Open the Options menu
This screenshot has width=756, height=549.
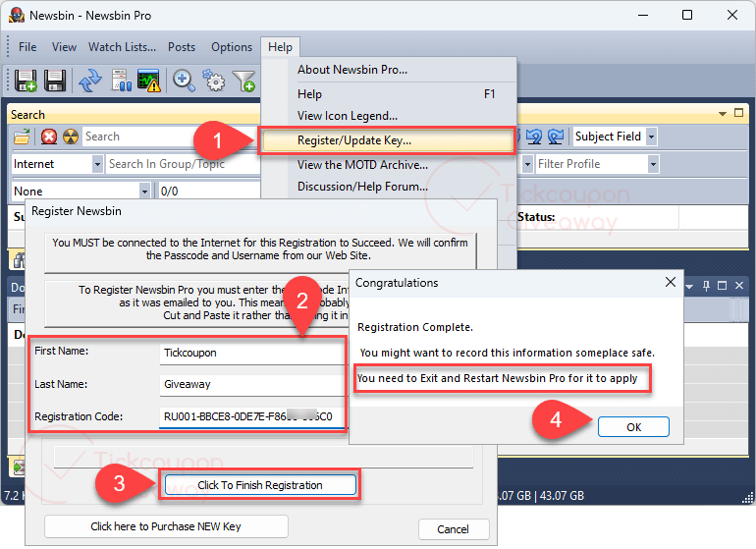[232, 47]
